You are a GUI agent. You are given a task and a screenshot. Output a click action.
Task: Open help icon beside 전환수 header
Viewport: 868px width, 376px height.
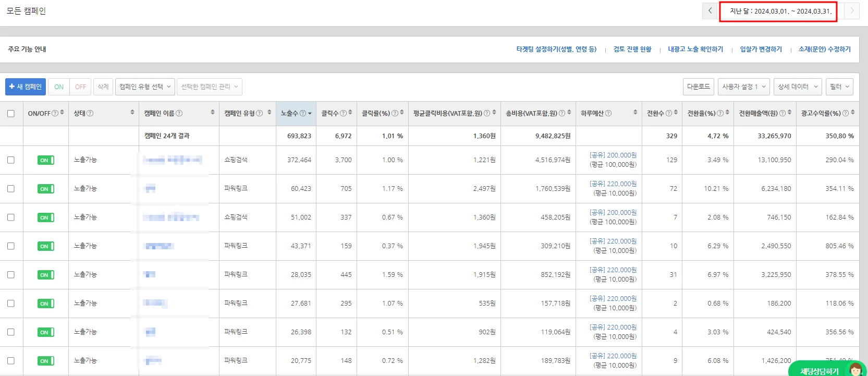[669, 113]
